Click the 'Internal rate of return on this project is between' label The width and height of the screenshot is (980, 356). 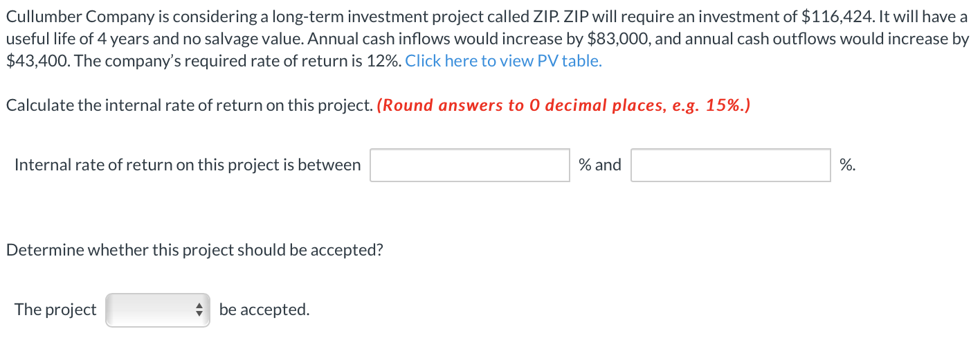coord(188,165)
